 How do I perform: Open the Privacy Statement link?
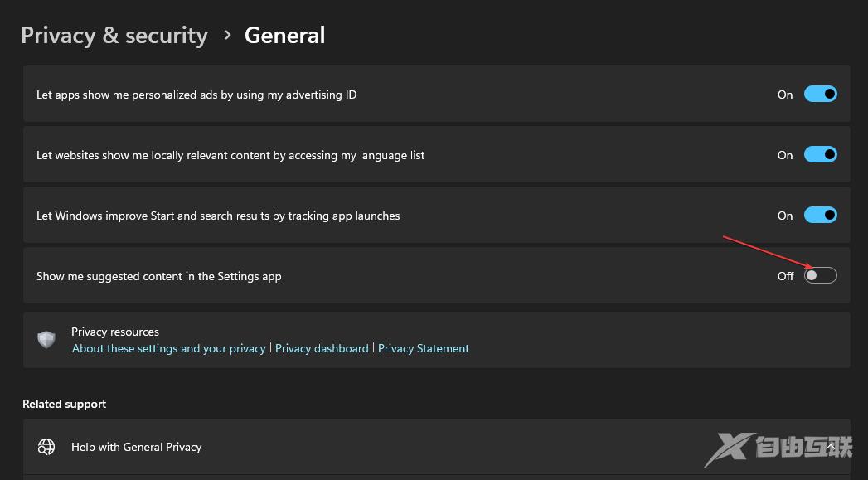424,349
